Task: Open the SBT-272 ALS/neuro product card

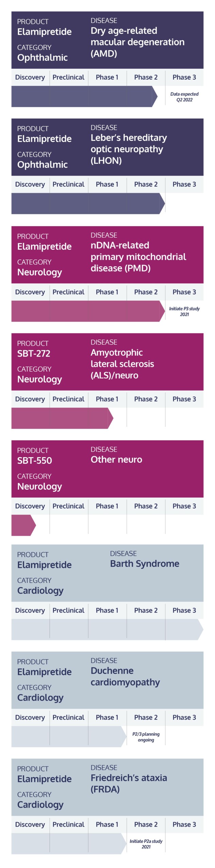Action: 107,362
